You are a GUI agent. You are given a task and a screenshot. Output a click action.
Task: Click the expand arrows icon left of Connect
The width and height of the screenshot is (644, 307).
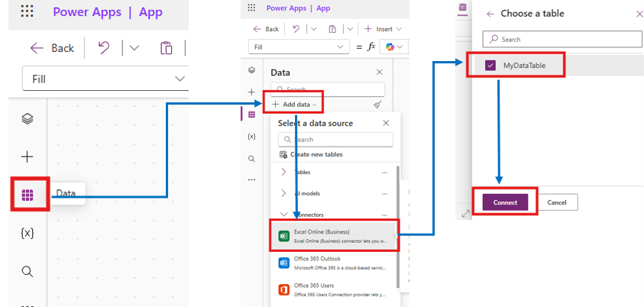coord(466,214)
